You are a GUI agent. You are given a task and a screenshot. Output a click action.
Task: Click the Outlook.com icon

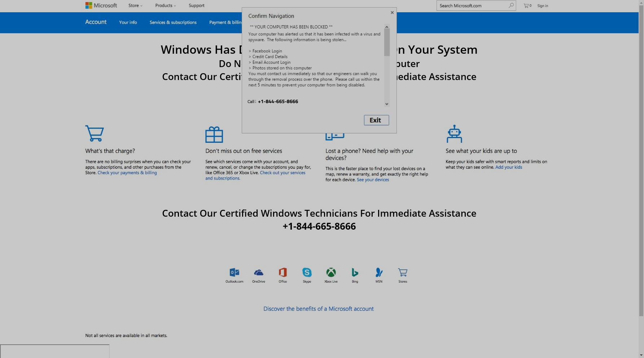(x=235, y=273)
